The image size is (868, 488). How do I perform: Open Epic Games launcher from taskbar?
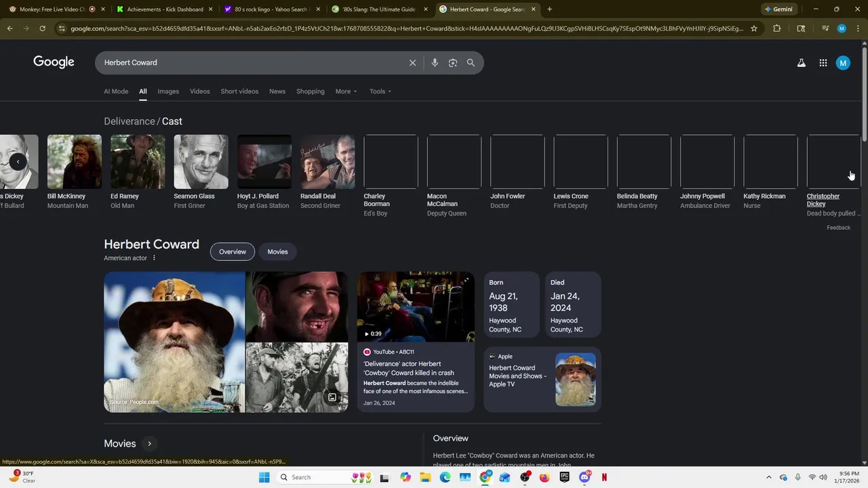(564, 477)
